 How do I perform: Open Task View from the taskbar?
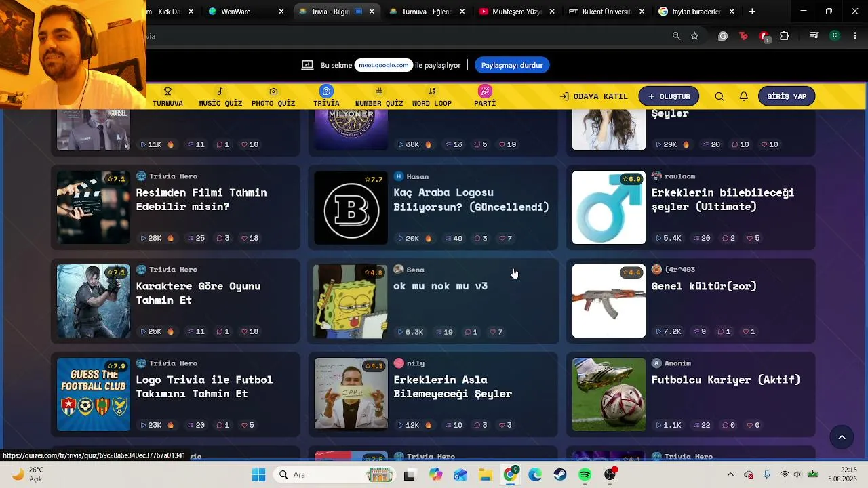pyautogui.click(x=409, y=474)
